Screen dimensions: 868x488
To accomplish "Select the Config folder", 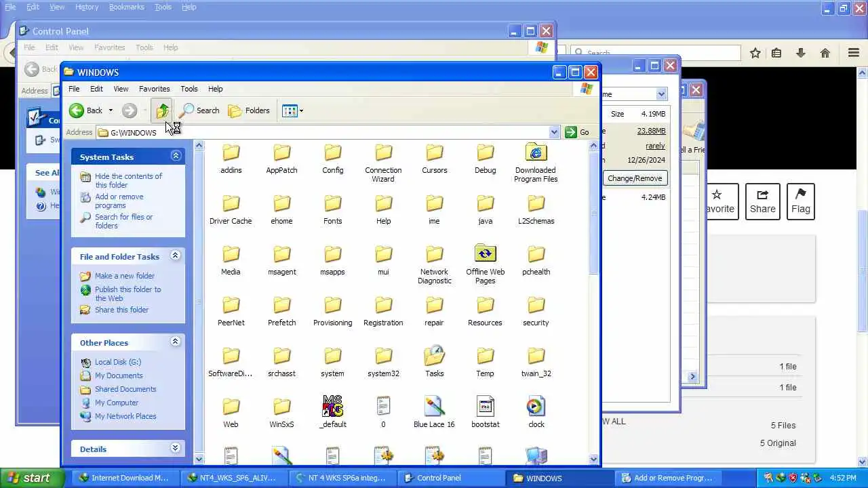I will click(x=332, y=160).
